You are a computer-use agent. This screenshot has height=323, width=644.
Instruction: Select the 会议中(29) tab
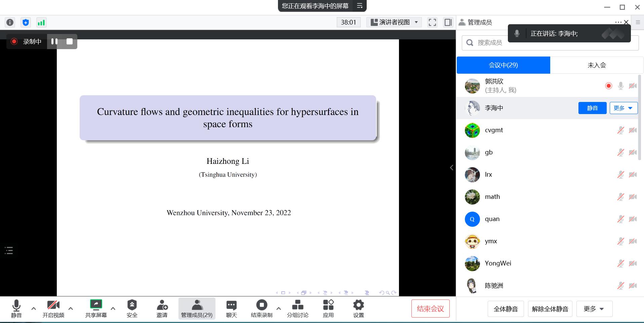tap(503, 65)
